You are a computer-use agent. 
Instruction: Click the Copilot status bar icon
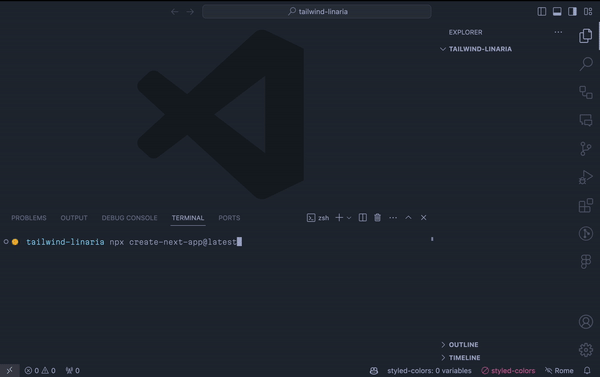374,370
